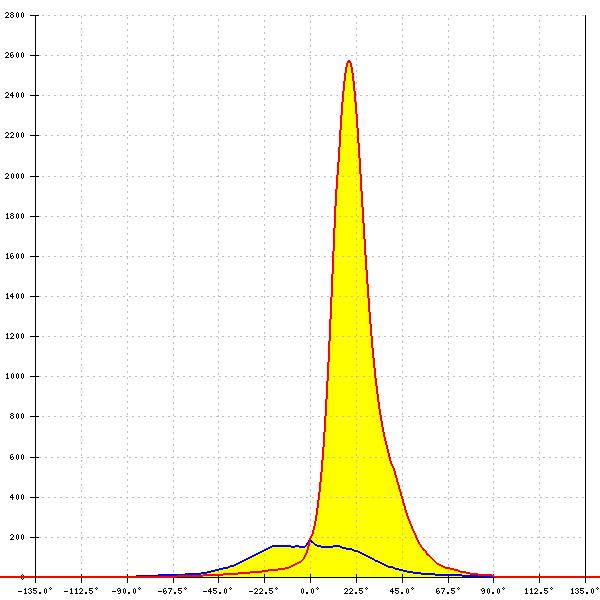The width and height of the screenshot is (600, 600).
Task: Click the 1400 y-axis label
Action: 15,296
